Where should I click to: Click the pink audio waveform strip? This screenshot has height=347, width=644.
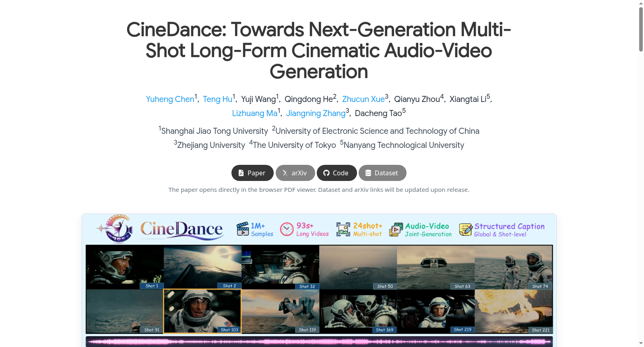coord(319,342)
